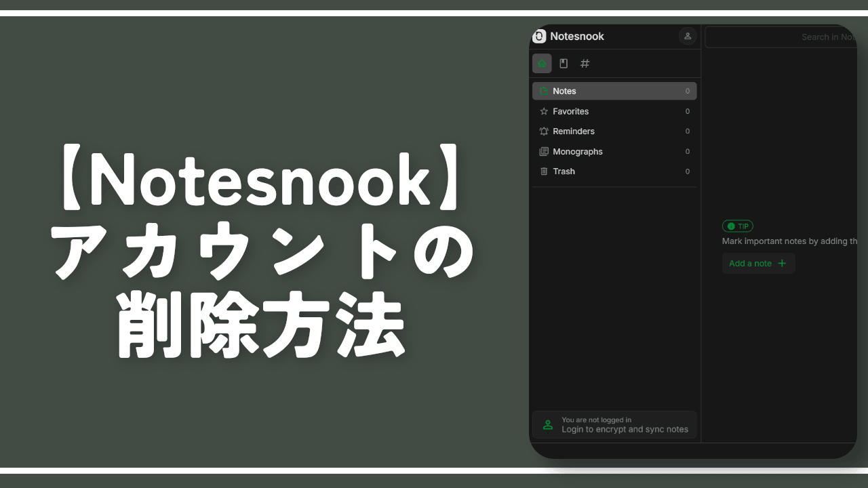Viewport: 868px width, 488px height.
Task: Click Login to encrypt and sync notes
Action: (625, 430)
